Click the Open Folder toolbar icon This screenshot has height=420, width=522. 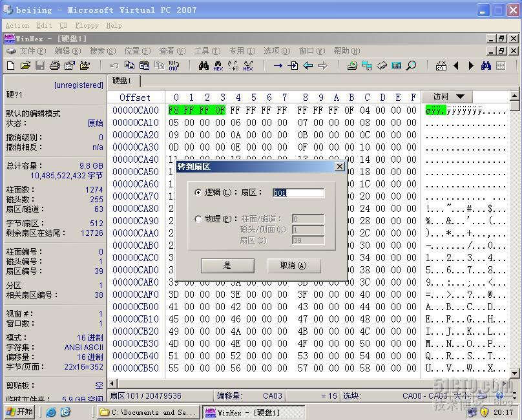point(85,66)
